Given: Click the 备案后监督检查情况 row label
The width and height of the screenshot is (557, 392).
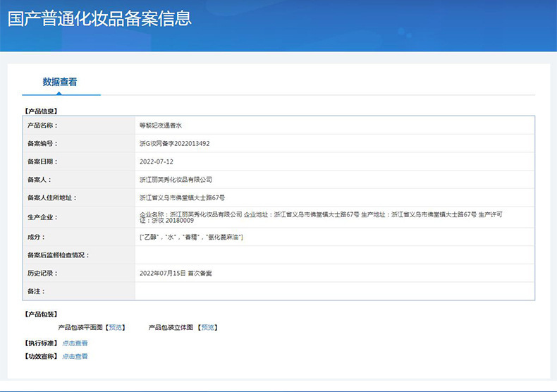Looking at the screenshot, I should (x=58, y=255).
